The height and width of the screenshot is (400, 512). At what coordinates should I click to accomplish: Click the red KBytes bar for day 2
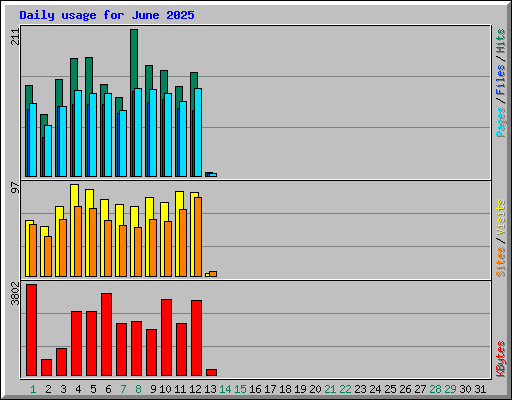pos(46,367)
